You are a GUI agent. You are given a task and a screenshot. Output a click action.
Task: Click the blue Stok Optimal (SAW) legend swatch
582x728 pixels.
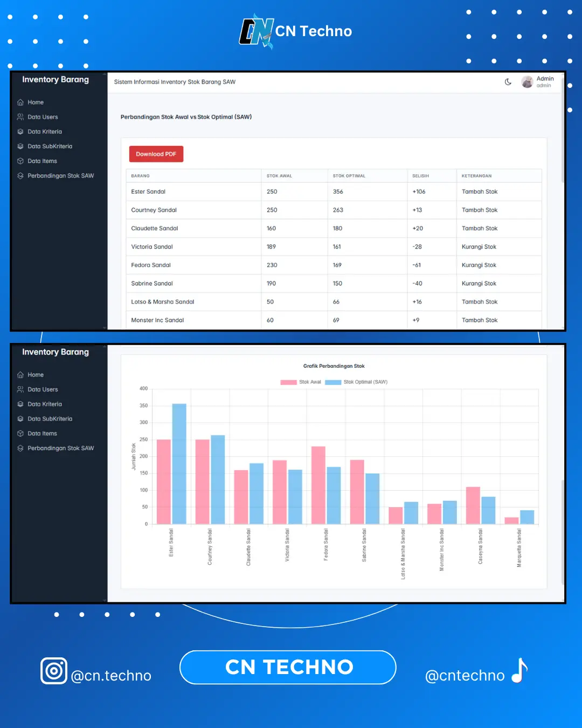[x=333, y=382]
